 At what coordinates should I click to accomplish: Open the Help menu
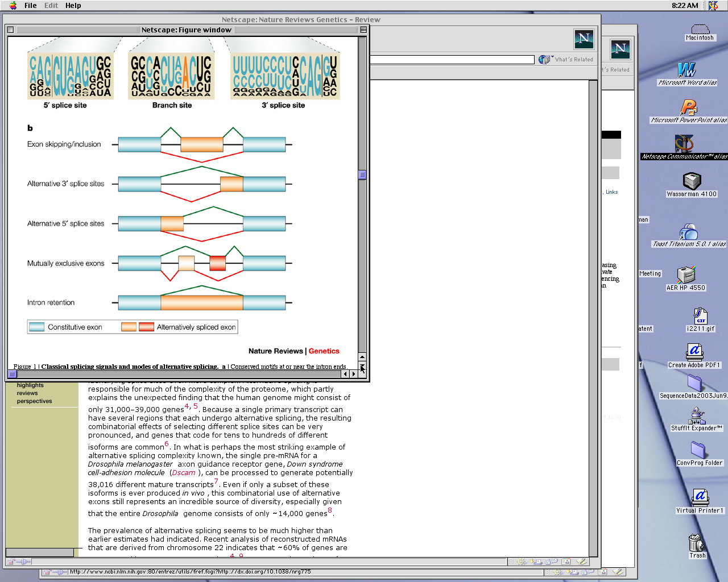[73, 6]
